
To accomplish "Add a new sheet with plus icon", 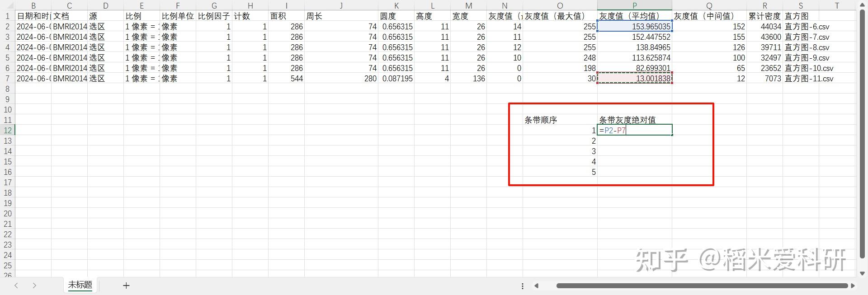I will (126, 286).
